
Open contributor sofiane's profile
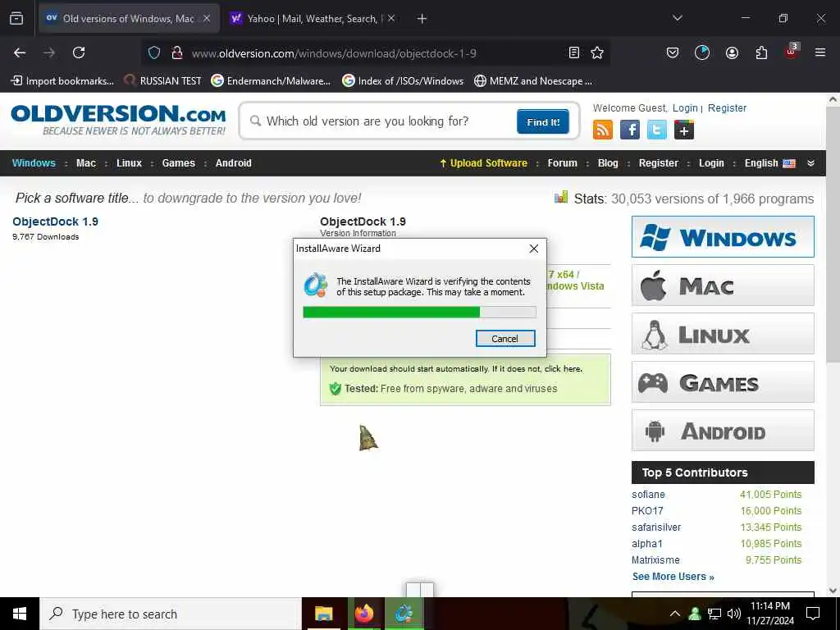tap(648, 495)
